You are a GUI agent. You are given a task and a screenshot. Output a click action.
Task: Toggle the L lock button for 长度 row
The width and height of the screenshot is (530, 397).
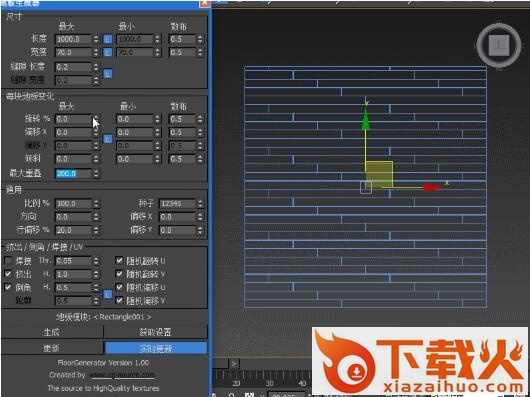(107, 39)
